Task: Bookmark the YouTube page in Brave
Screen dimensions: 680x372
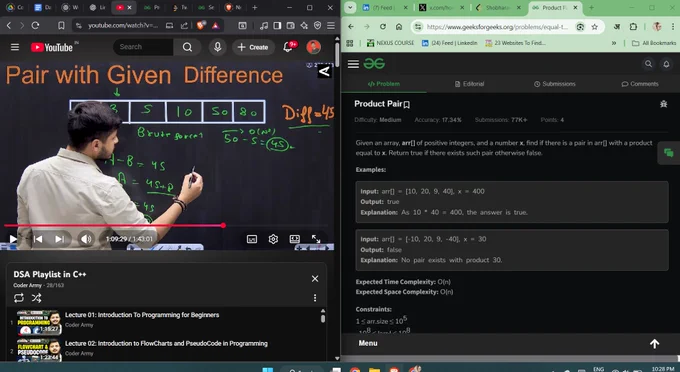Action: (61, 26)
